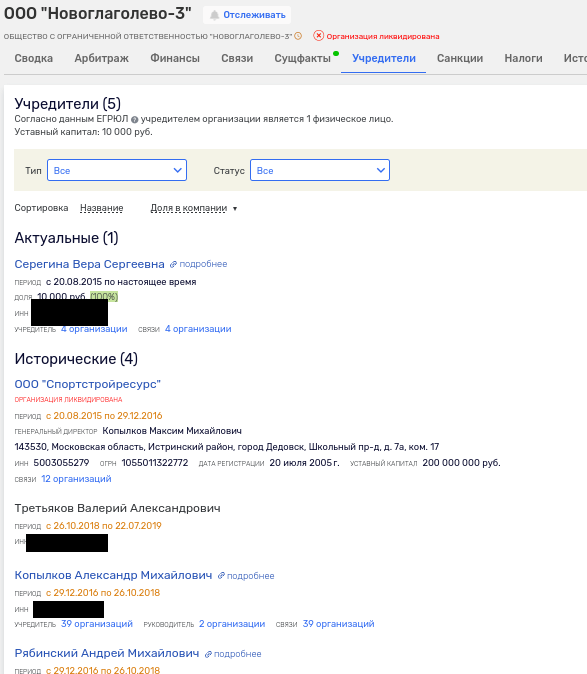Click the Отслеживать button
The height and width of the screenshot is (674, 587).
pyautogui.click(x=247, y=15)
